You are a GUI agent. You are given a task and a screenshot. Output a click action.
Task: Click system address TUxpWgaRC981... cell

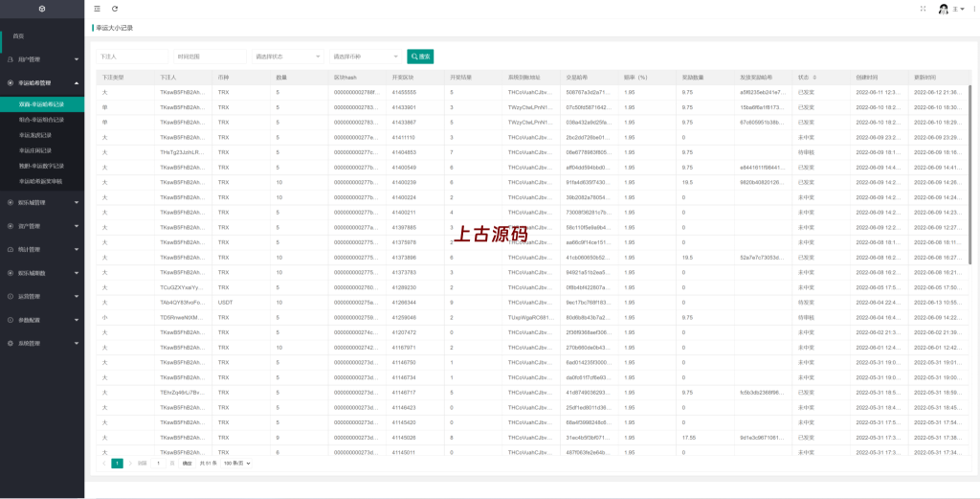tap(530, 318)
